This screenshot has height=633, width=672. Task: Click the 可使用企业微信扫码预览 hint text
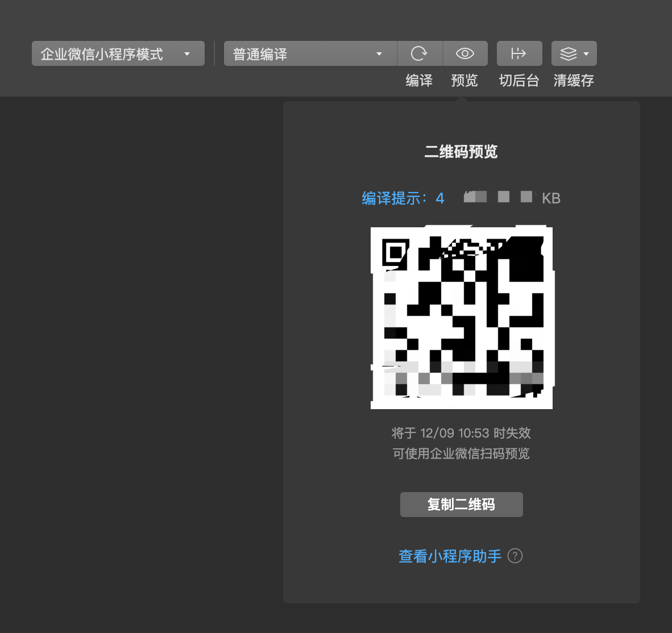461,453
